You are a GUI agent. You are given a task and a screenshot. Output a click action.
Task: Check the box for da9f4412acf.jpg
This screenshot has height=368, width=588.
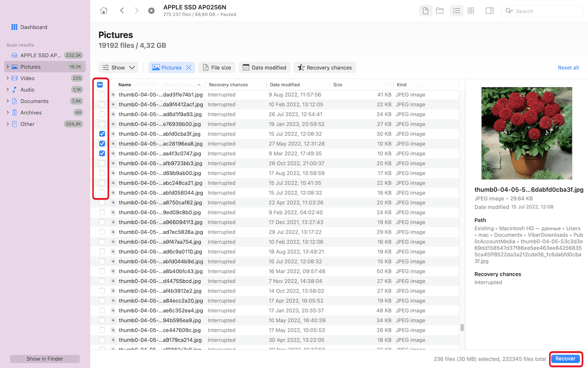coord(102,104)
